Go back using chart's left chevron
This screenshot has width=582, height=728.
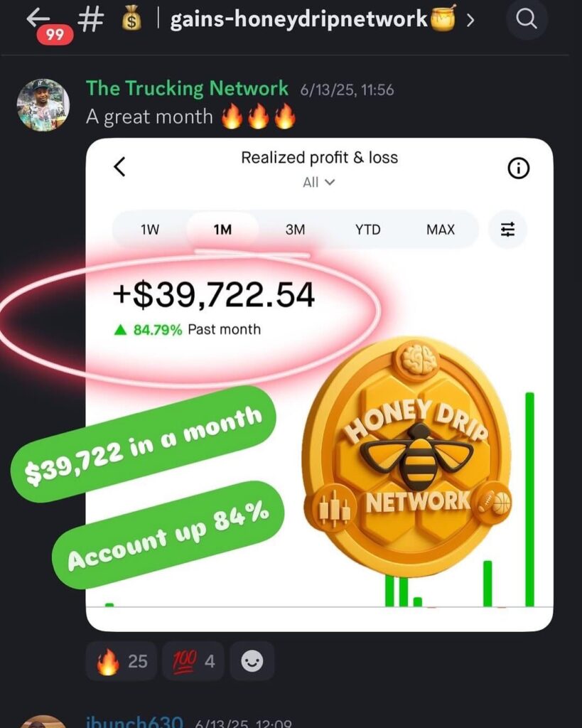click(120, 166)
